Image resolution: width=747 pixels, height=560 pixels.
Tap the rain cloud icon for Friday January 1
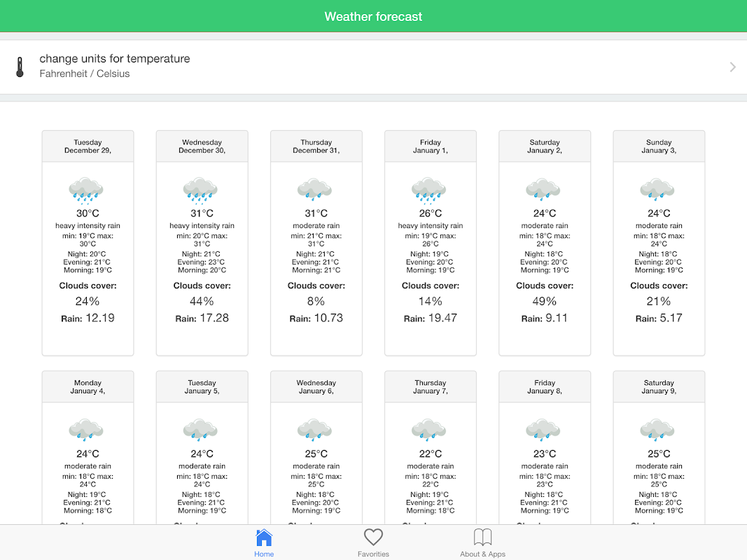(429, 190)
